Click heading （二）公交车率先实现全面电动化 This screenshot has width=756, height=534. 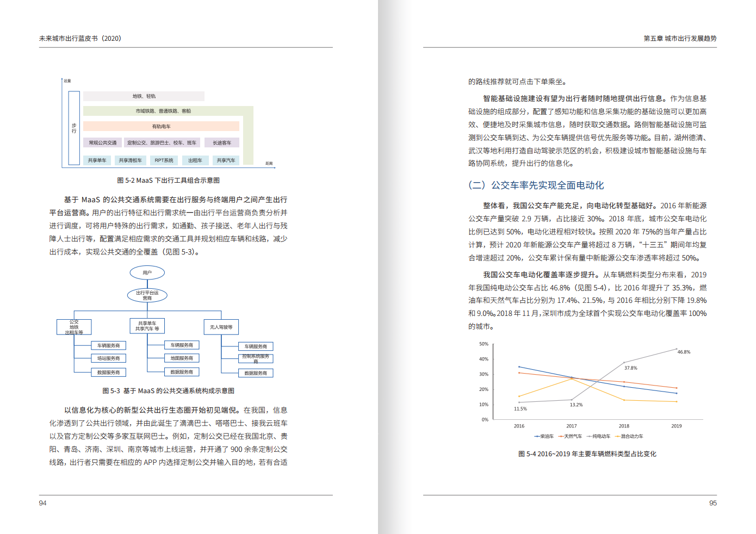click(536, 185)
